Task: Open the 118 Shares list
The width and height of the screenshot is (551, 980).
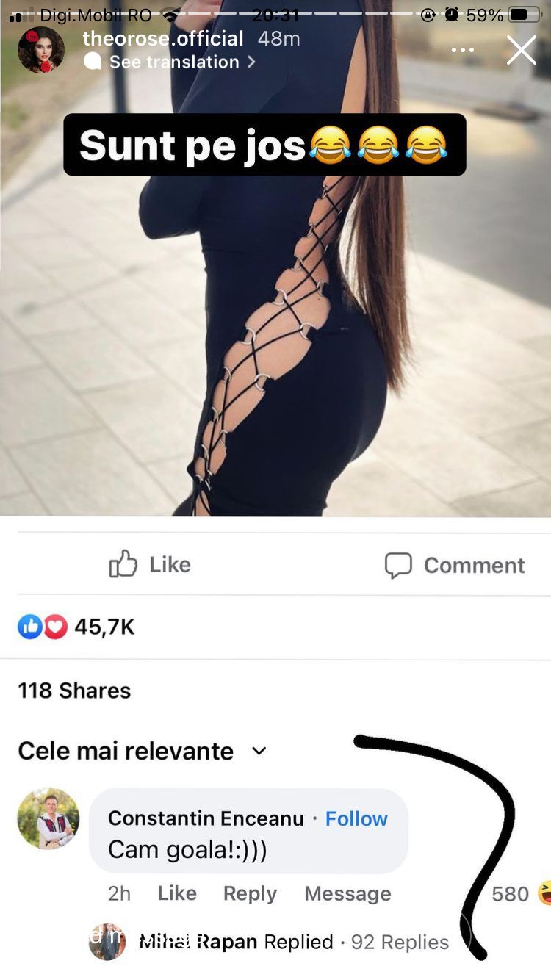Action: click(x=74, y=691)
